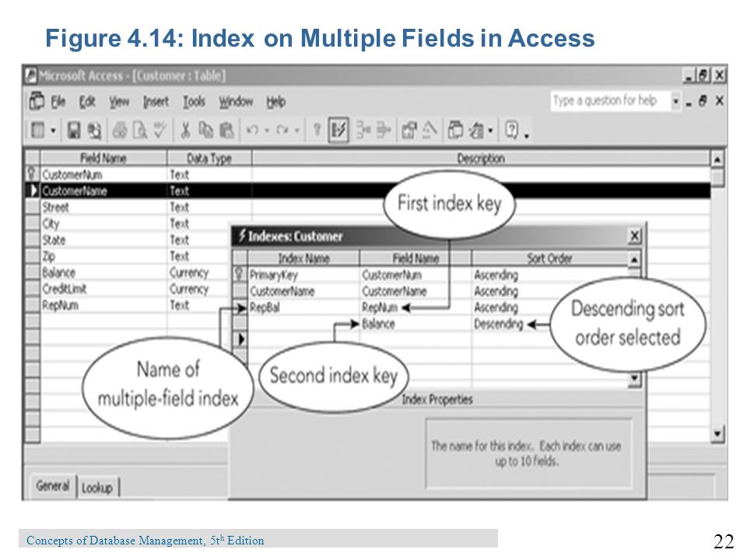Toggle the Indexes toolbar button
Viewport: 747px width, 560px height.
click(338, 130)
